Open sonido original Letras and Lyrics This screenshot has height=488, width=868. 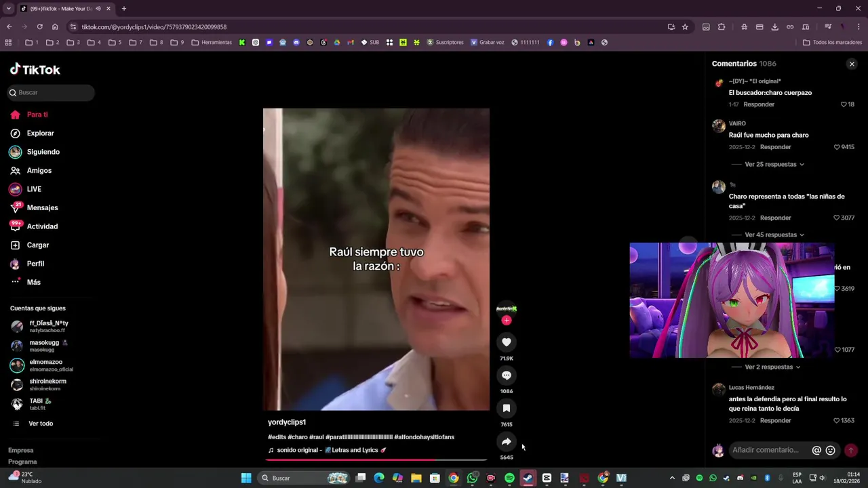(327, 450)
